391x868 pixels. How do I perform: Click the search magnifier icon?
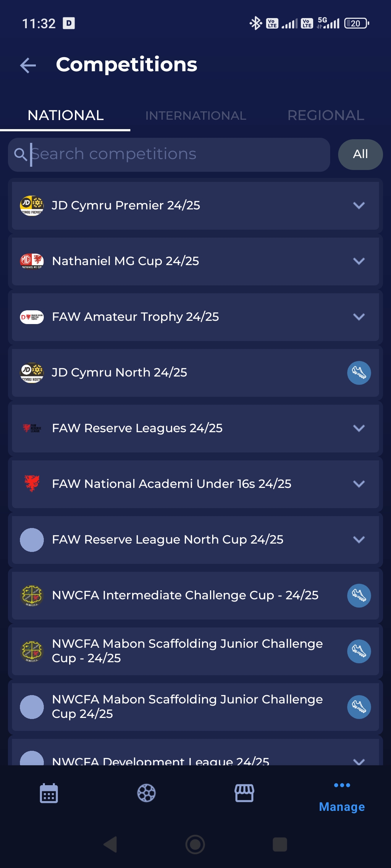20,154
